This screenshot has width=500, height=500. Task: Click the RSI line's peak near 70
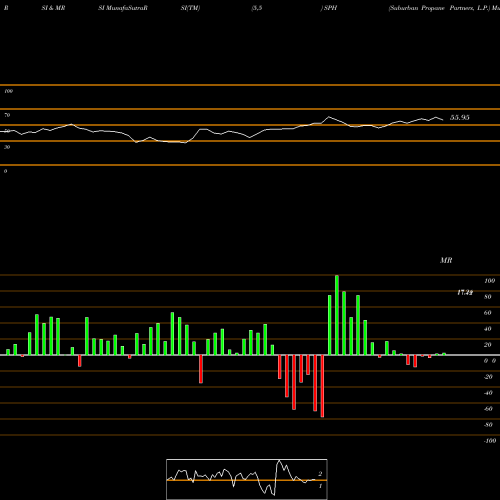329,117
